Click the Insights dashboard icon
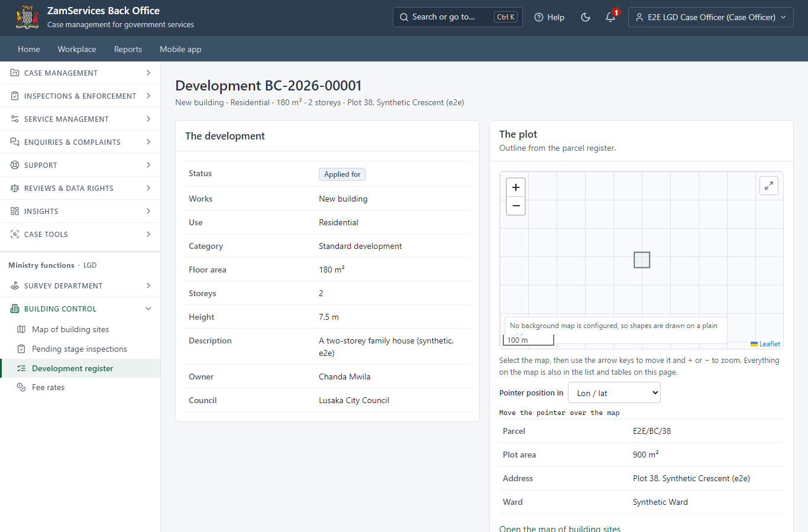The height and width of the screenshot is (532, 808). (x=15, y=211)
